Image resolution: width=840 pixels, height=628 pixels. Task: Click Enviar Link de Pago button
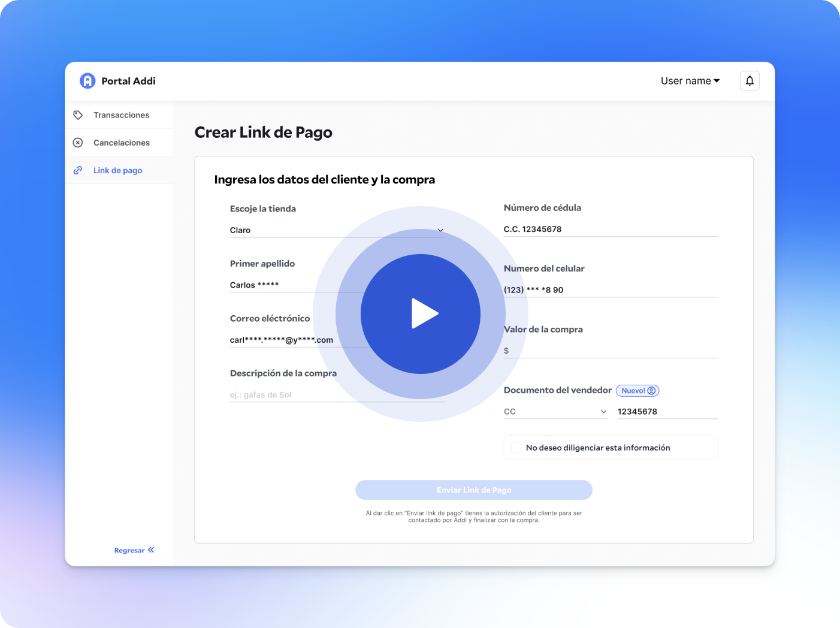point(474,490)
